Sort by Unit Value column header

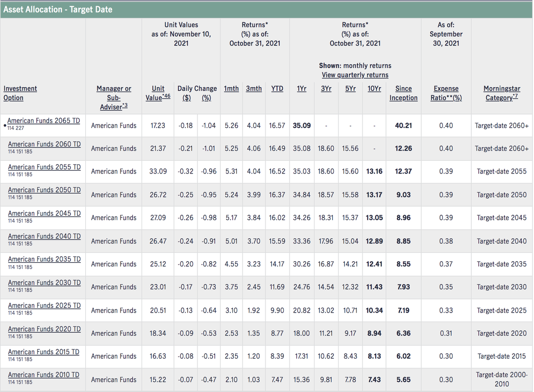(x=158, y=93)
